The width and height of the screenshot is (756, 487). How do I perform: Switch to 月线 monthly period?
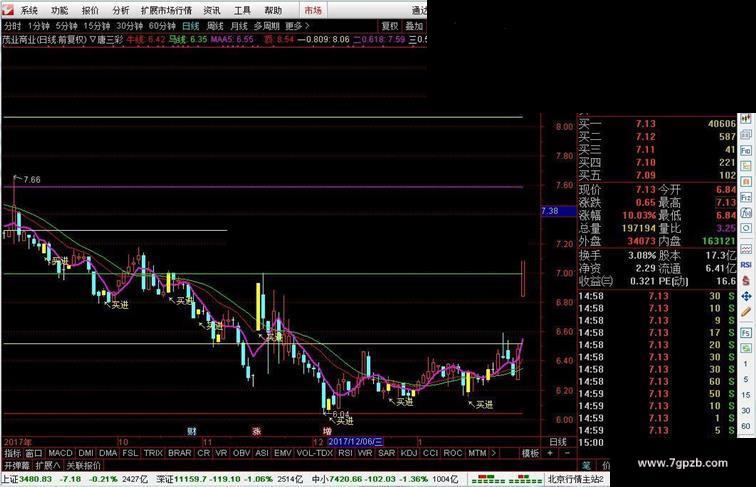[239, 26]
